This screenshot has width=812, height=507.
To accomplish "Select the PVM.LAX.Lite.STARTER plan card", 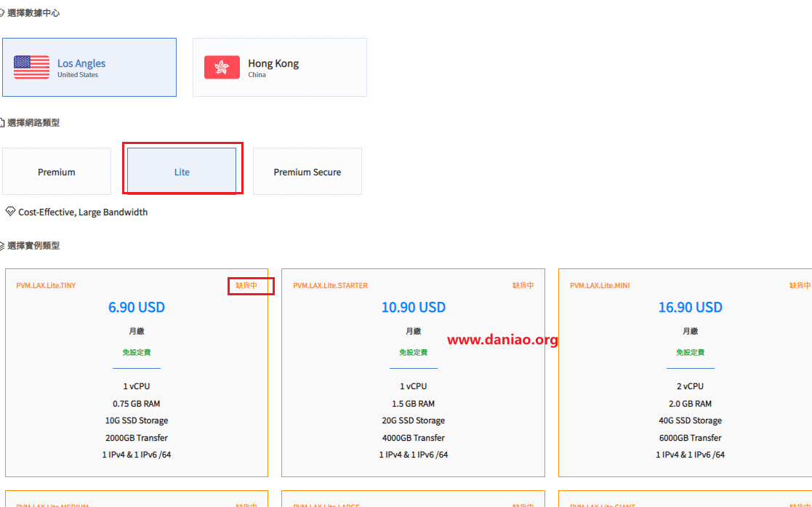I will pos(413,372).
